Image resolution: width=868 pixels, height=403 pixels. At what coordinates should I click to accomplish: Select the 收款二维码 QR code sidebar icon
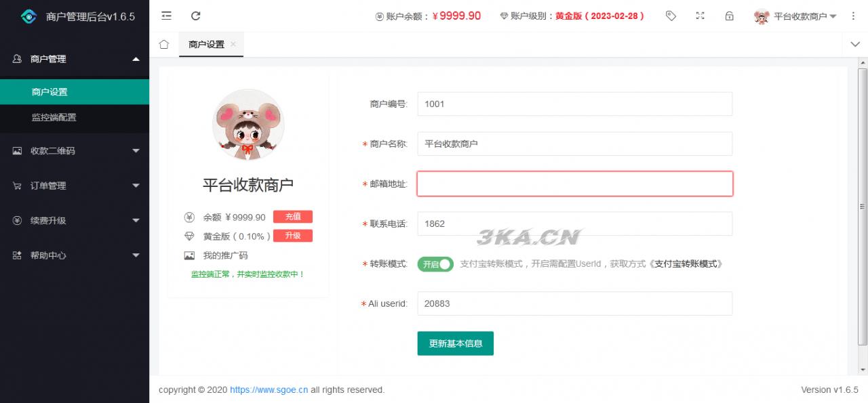point(16,151)
